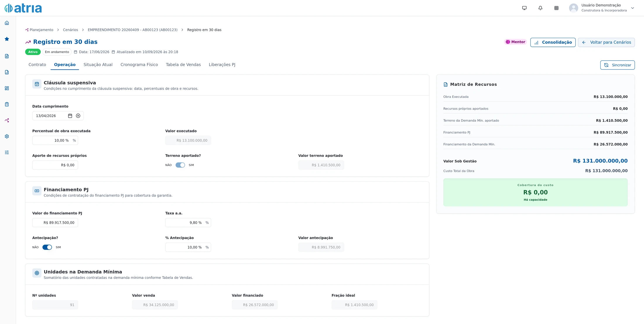Click the Cobertura do custo R$ 0,00 box

tap(535, 192)
